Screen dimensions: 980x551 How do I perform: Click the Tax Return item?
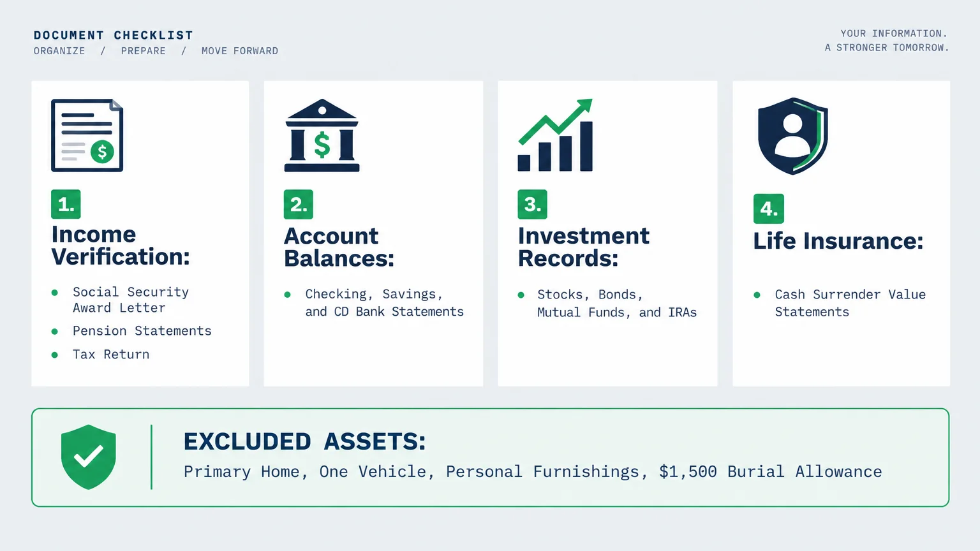(111, 355)
